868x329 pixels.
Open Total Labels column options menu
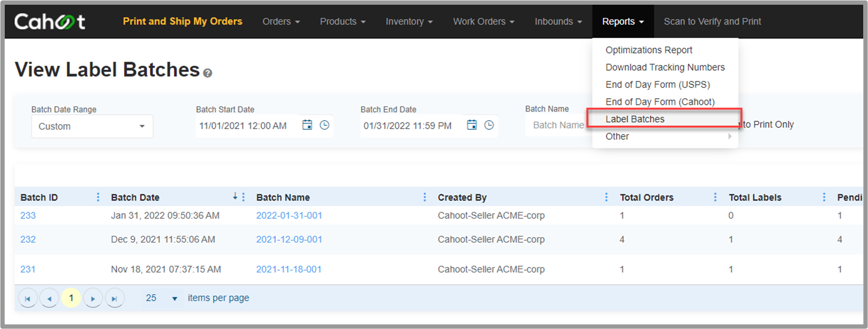click(x=824, y=197)
